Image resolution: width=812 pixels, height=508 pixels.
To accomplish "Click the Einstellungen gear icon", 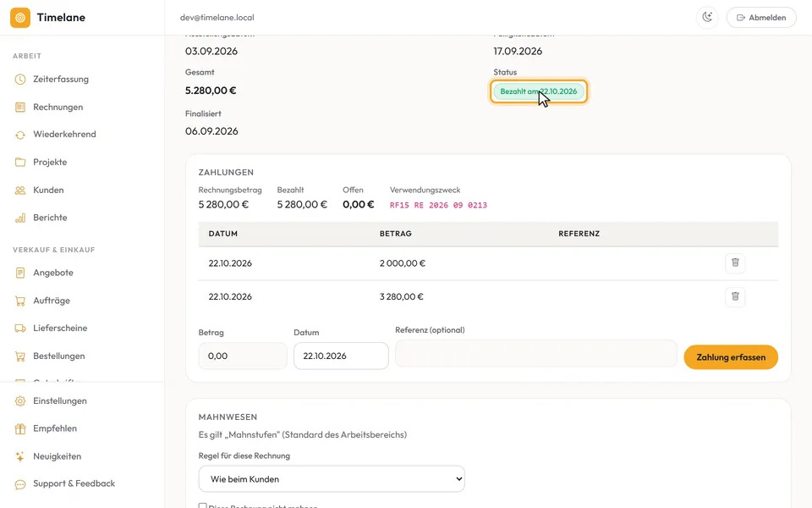I will click(20, 401).
